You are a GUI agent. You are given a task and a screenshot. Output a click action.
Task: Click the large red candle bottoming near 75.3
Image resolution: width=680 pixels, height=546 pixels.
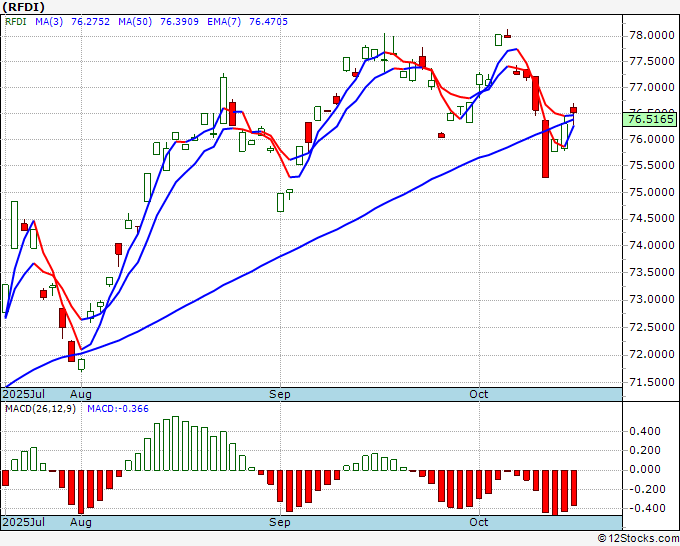click(545, 149)
